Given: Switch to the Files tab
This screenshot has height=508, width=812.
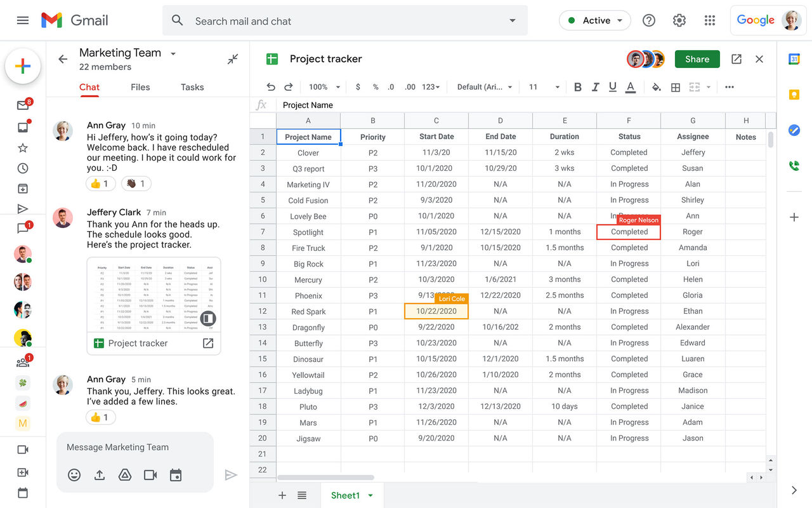Looking at the screenshot, I should pos(140,88).
